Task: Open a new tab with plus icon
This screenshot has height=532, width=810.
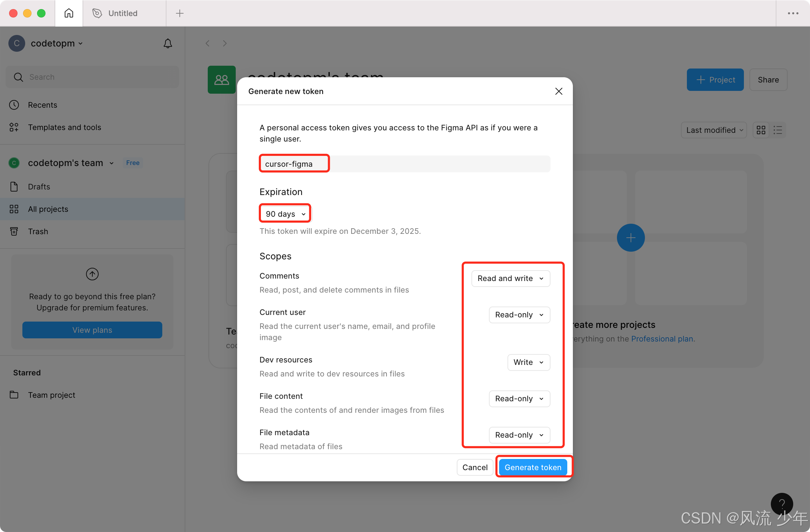Action: 179,13
